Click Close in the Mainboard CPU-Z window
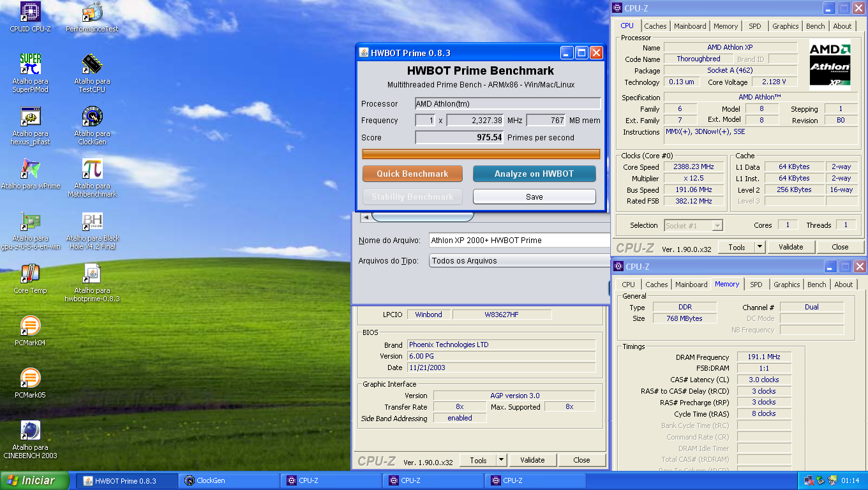Image resolution: width=868 pixels, height=490 pixels. coord(581,460)
